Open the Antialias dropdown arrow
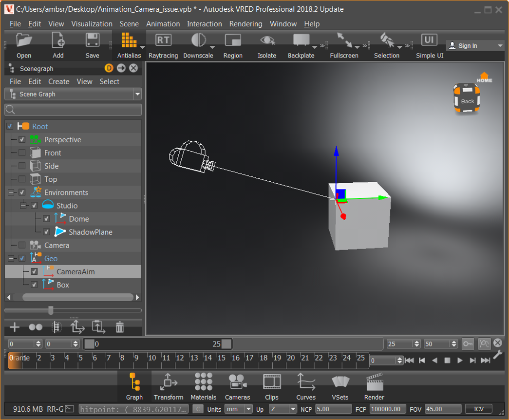 [142, 47]
